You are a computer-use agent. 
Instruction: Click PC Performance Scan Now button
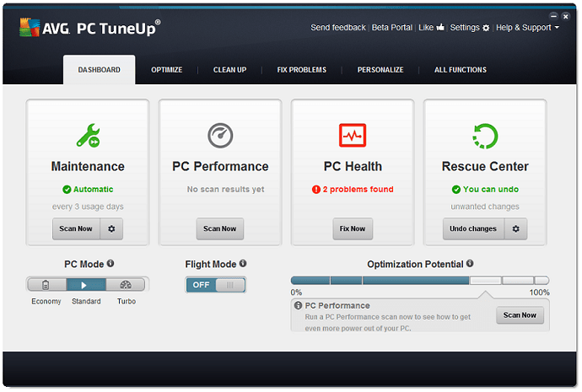pos(220,228)
